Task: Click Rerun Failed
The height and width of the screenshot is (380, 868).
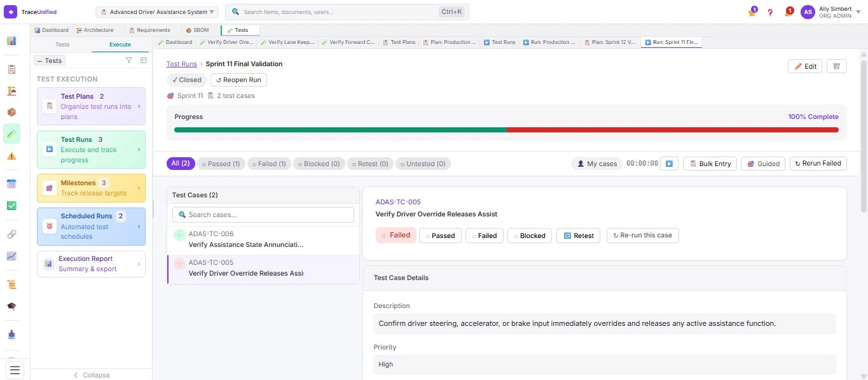Action: pos(818,164)
